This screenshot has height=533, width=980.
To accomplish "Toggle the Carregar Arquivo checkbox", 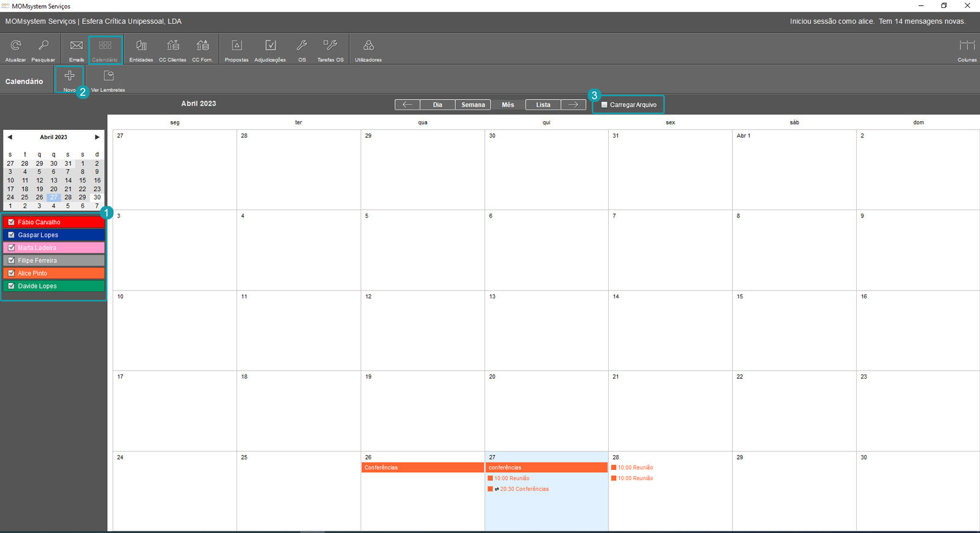I will (x=605, y=105).
